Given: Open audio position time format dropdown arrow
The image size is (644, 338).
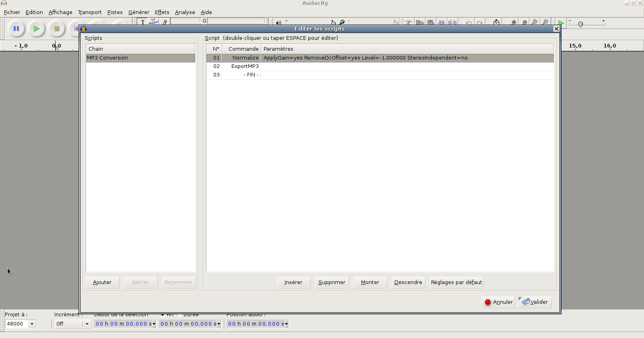Looking at the screenshot, I should tap(286, 324).
